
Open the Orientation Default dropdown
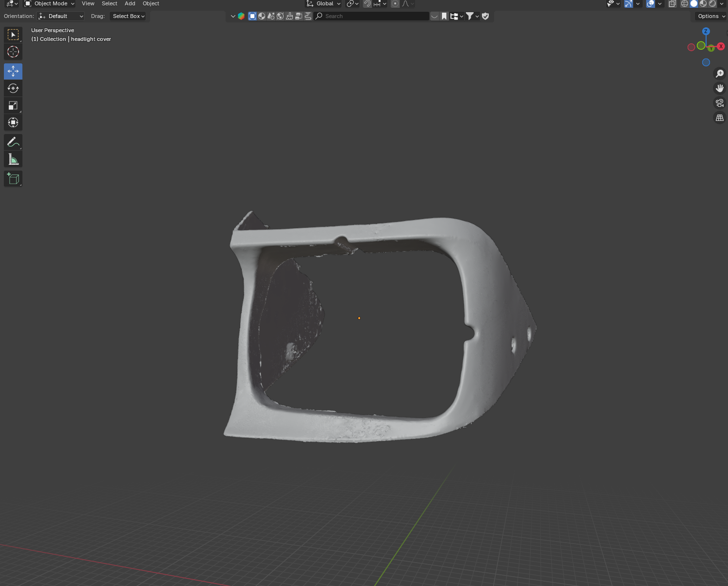61,16
